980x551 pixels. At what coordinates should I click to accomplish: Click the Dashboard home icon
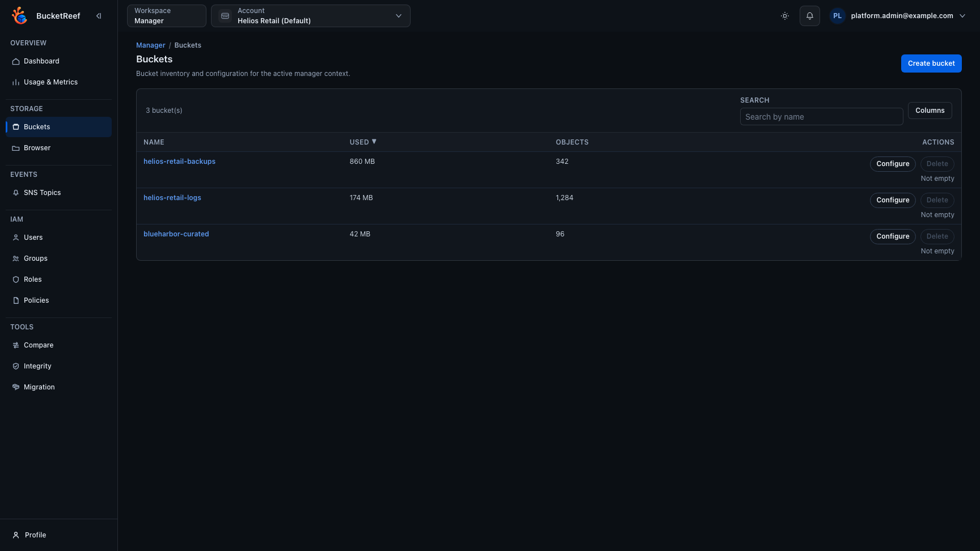click(16, 61)
